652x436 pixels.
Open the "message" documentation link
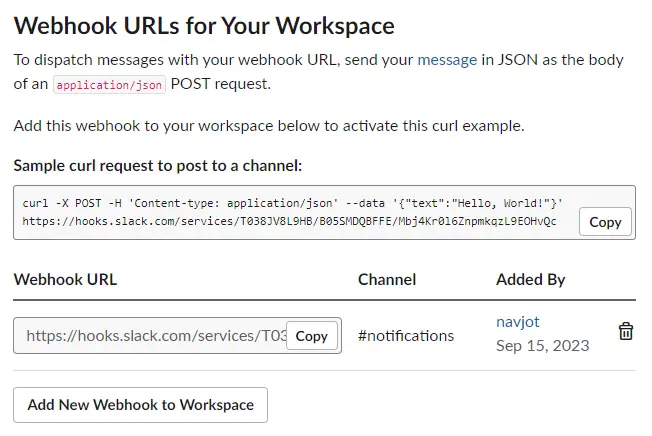point(446,60)
